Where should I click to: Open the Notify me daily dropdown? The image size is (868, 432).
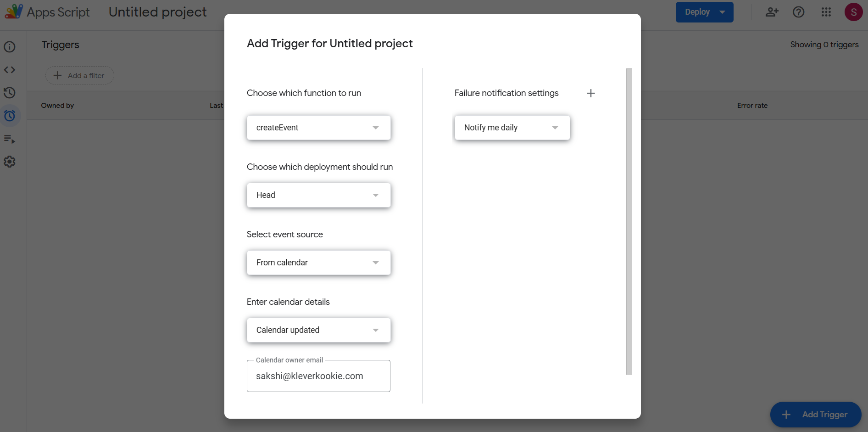pyautogui.click(x=512, y=128)
